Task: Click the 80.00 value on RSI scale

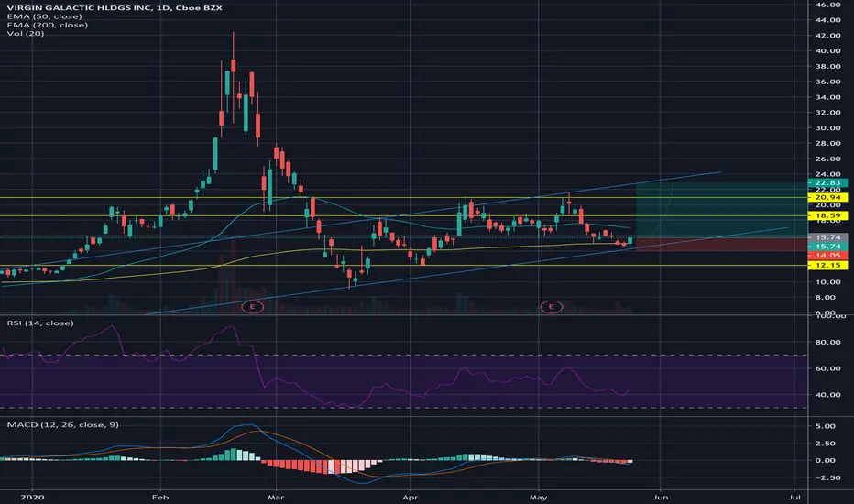Action: pyautogui.click(x=827, y=342)
